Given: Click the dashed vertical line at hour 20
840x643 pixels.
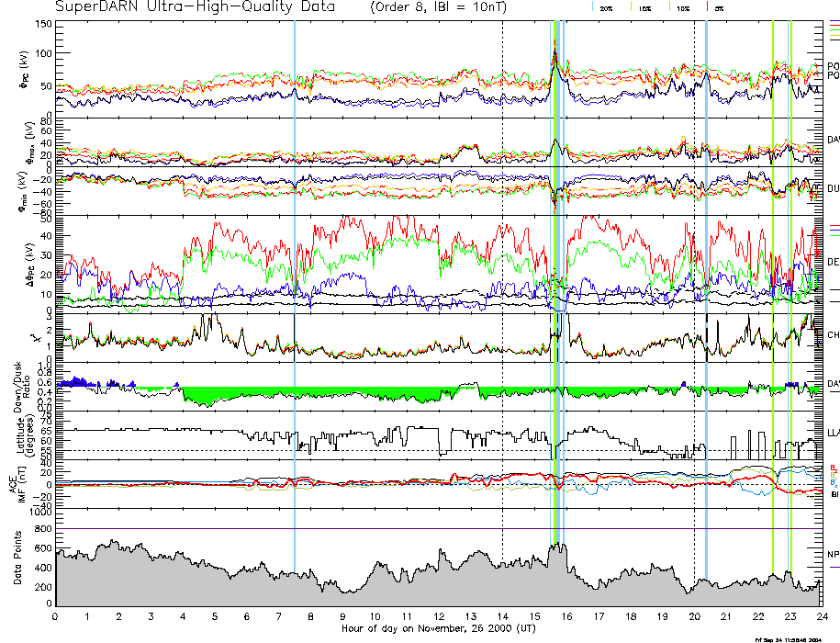Looking at the screenshot, I should click(694, 276).
